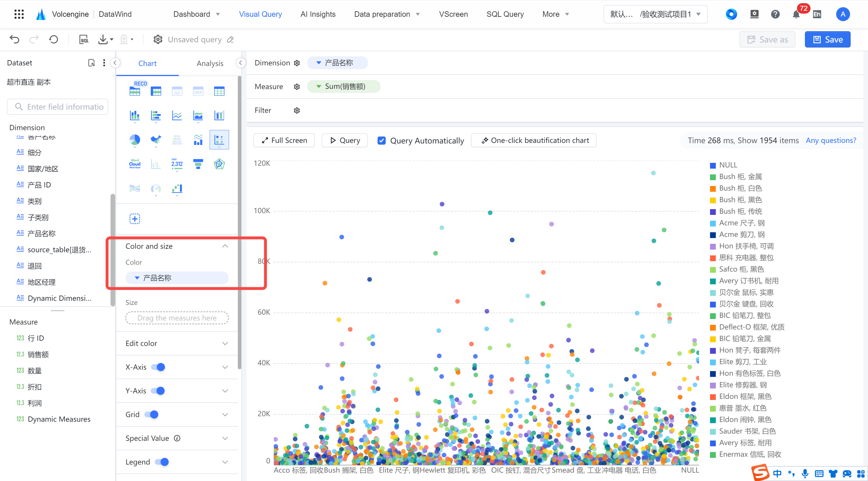Open the Any questions? link
The width and height of the screenshot is (868, 481).
[831, 140]
